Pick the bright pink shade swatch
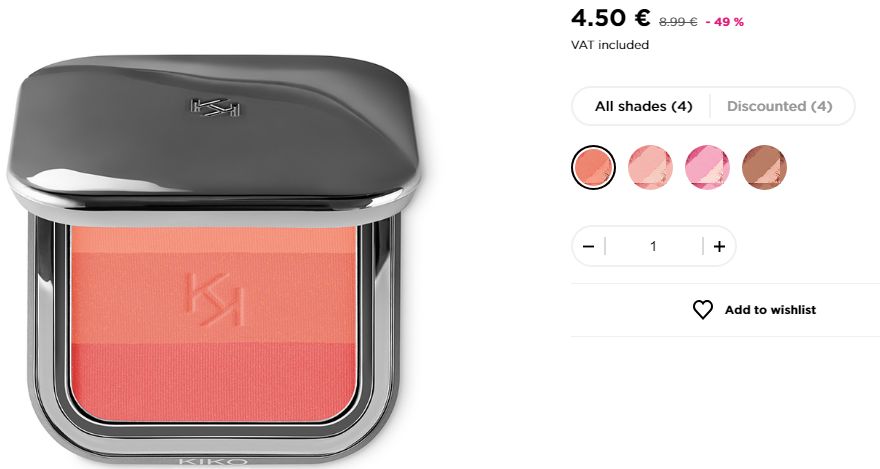Screen dimensions: 880x469 (x=707, y=167)
